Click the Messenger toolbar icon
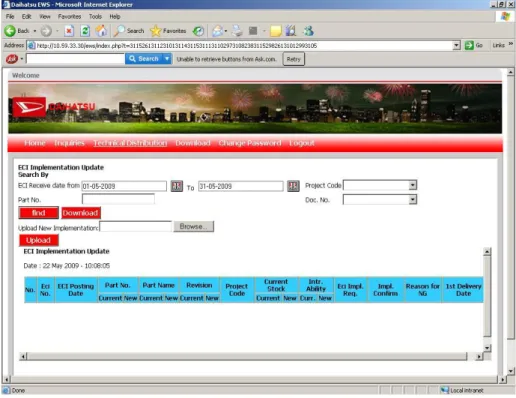 point(308,31)
